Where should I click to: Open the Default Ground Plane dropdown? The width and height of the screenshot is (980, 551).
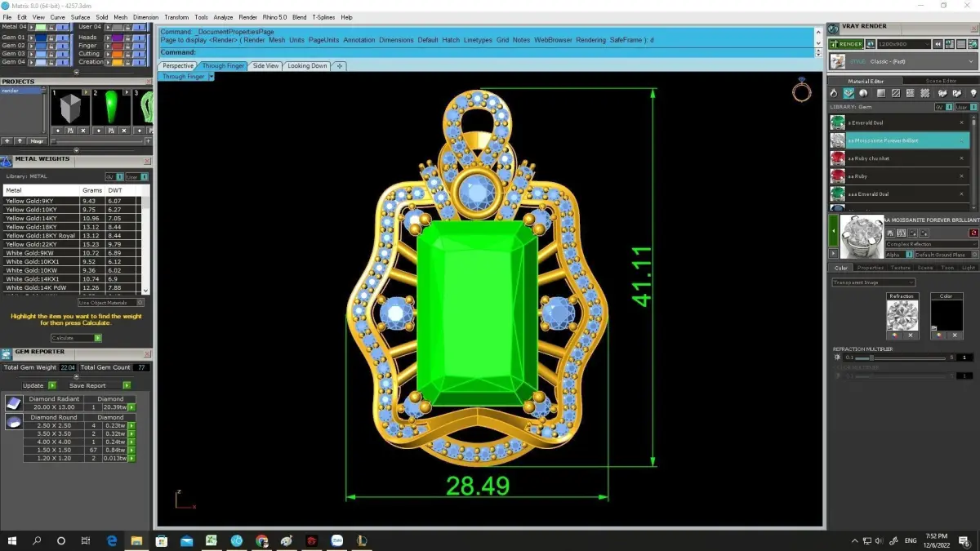pos(946,255)
